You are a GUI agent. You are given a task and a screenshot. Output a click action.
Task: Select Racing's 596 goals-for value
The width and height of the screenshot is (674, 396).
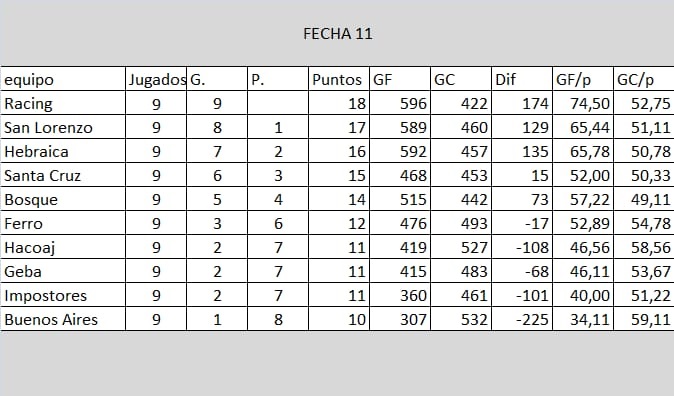[x=400, y=103]
